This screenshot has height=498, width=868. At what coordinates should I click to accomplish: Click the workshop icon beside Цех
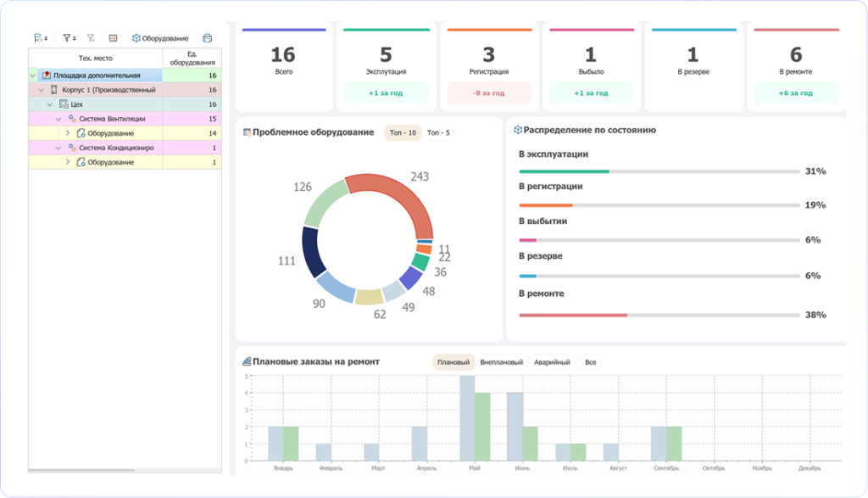point(64,104)
